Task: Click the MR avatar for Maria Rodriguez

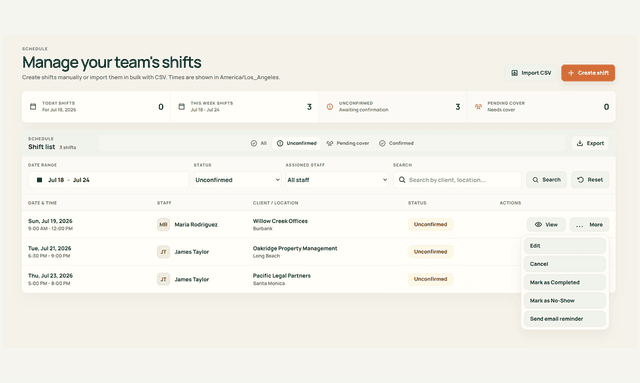Action: click(x=163, y=225)
